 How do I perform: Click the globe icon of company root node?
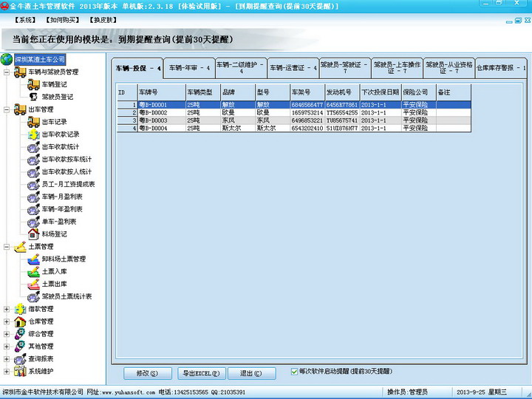(7, 59)
